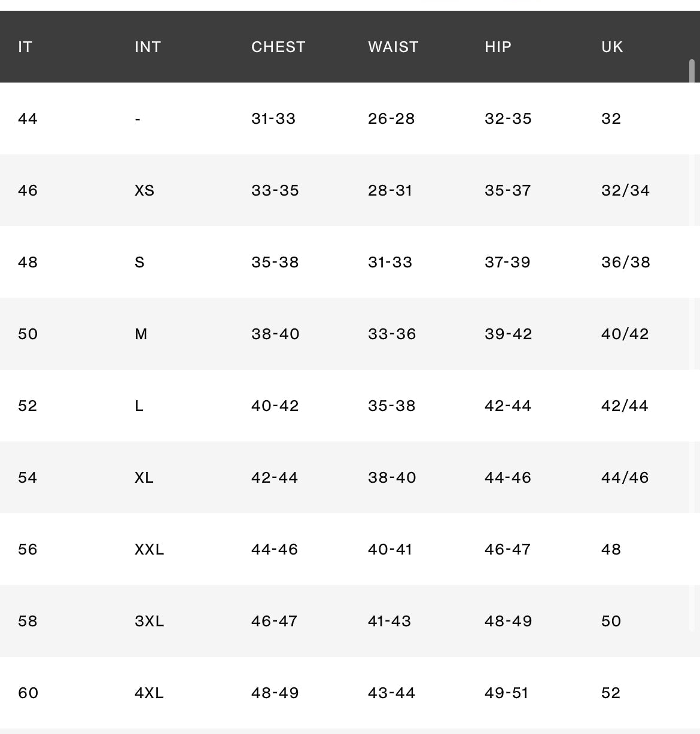Click the WAIST column header

click(393, 47)
